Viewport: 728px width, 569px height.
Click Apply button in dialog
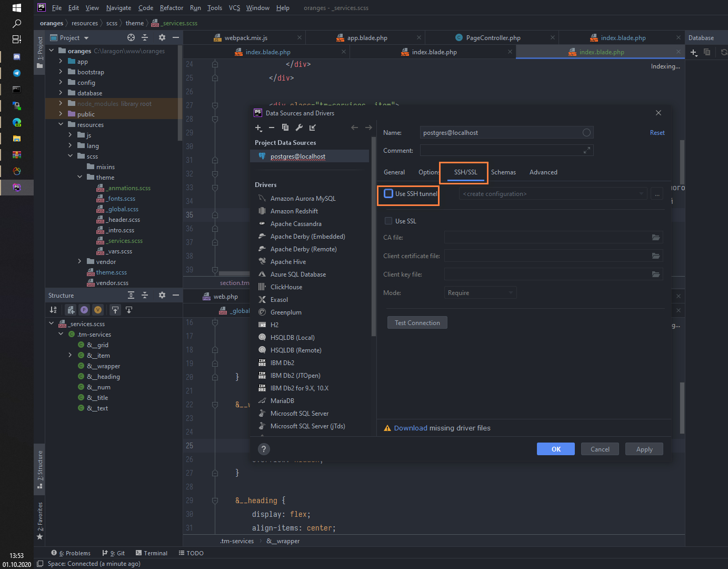(644, 449)
